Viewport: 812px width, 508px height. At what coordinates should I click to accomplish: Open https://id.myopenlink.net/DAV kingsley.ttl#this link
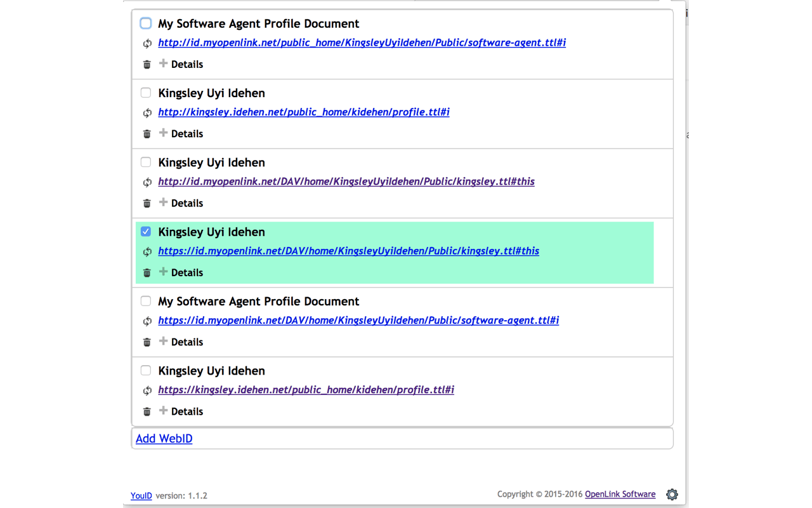pyautogui.click(x=349, y=251)
